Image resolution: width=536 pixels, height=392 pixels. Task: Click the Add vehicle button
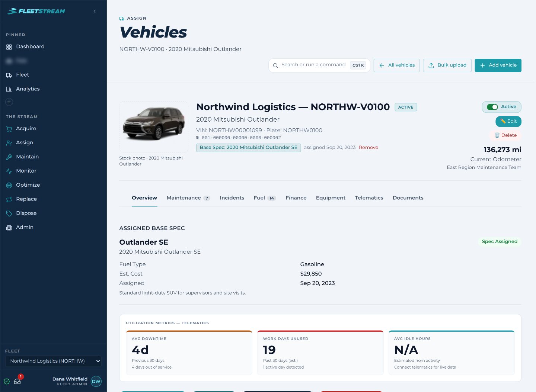tap(498, 65)
